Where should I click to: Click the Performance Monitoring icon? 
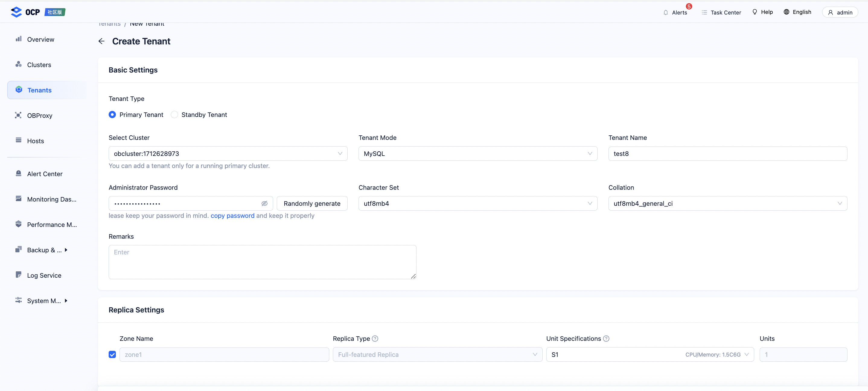pyautogui.click(x=18, y=224)
